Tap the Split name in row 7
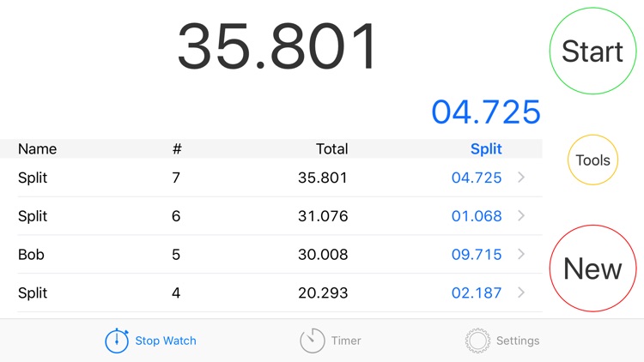Screen dimensions: 644x362 pos(33,178)
